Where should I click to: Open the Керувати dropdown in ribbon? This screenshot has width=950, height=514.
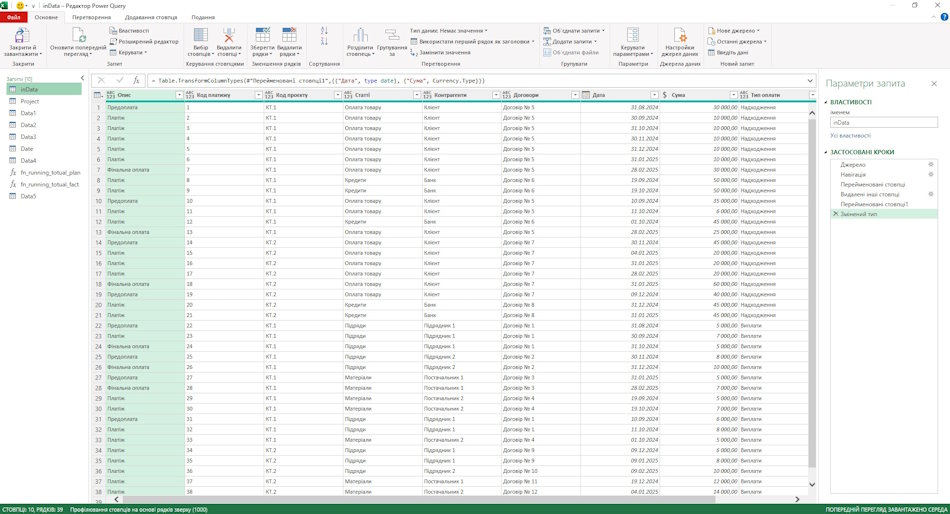pyautogui.click(x=128, y=53)
